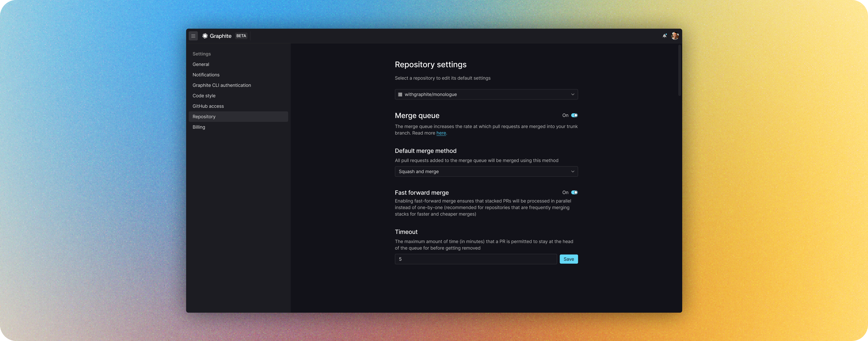The width and height of the screenshot is (868, 341).
Task: Open Graphite CLI authentication settings
Action: [x=238, y=85]
